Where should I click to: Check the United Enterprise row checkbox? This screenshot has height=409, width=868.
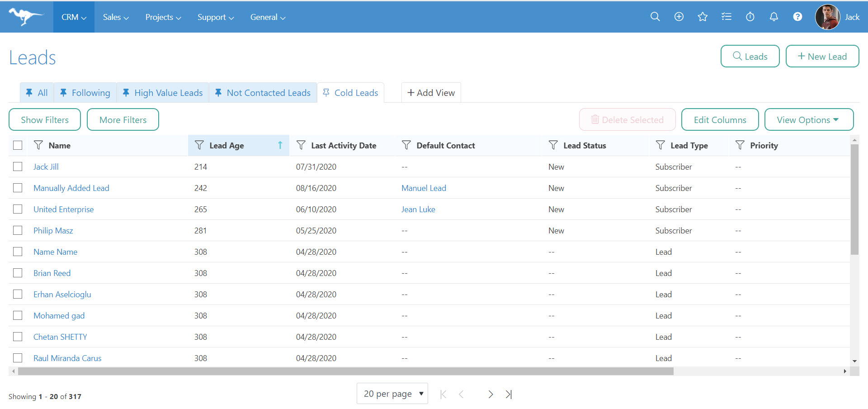pyautogui.click(x=18, y=209)
